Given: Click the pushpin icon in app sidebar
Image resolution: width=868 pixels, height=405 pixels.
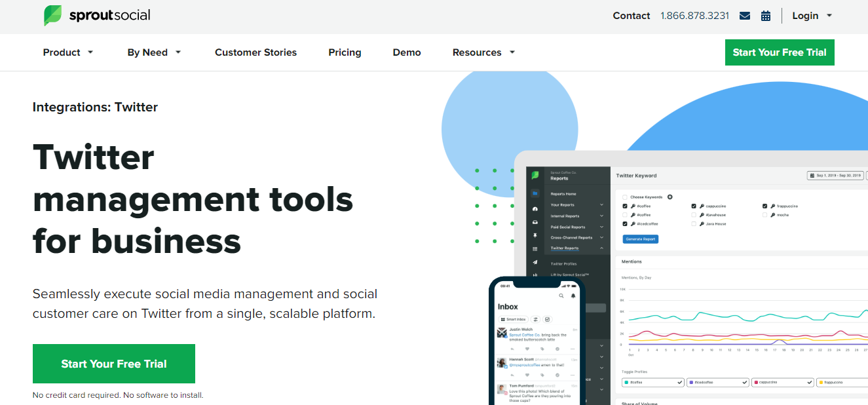Looking at the screenshot, I should click(x=535, y=235).
